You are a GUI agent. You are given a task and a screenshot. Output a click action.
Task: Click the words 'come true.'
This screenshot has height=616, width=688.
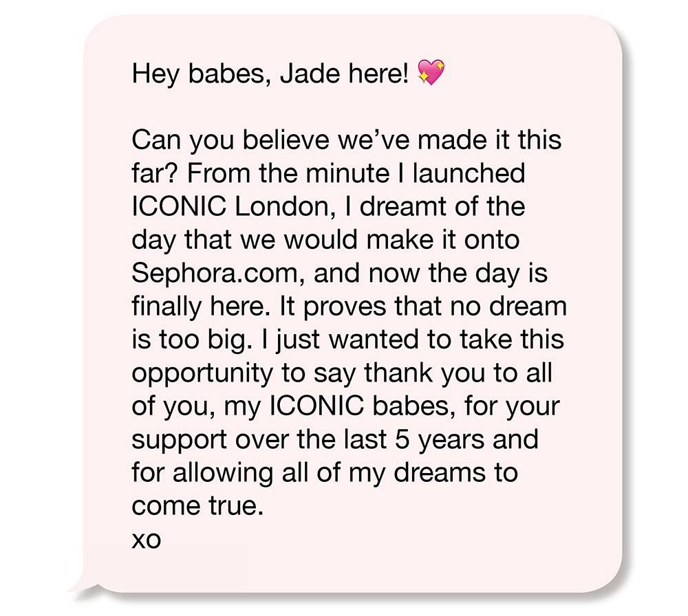[x=197, y=507]
